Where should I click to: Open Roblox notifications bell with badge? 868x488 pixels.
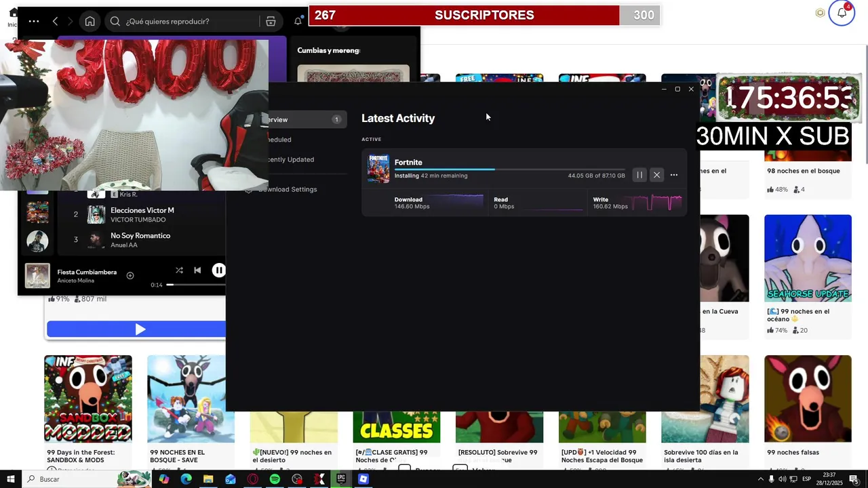pyautogui.click(x=842, y=13)
